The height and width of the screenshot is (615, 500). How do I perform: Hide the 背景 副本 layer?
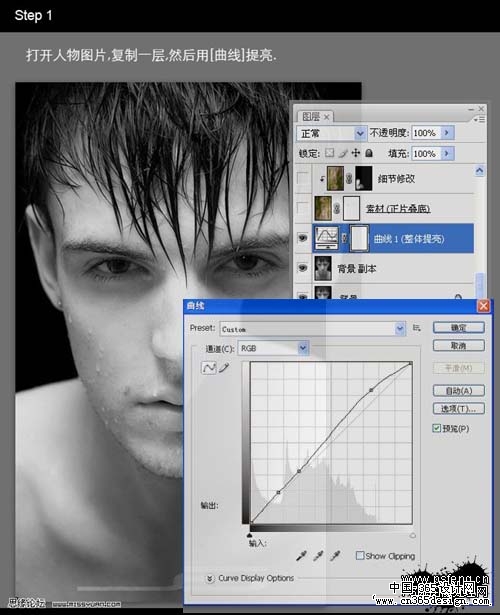coord(302,267)
